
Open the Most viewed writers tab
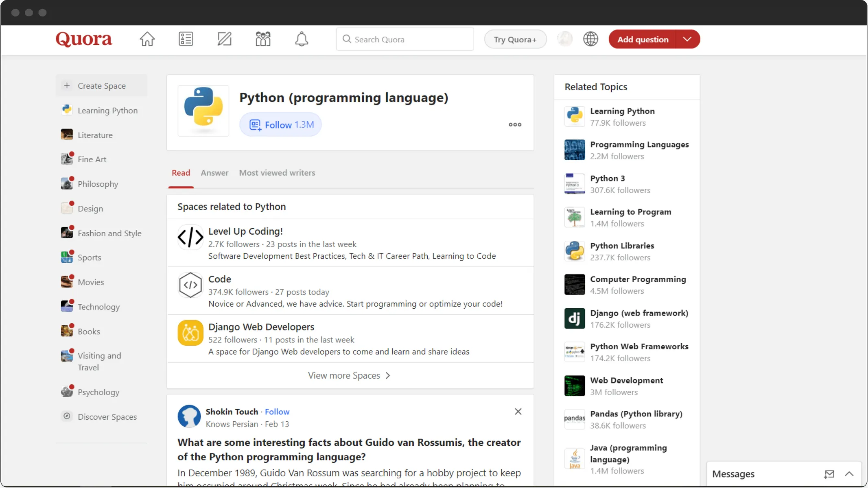coord(277,173)
